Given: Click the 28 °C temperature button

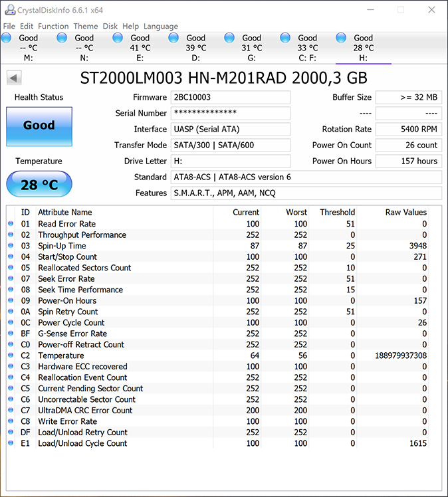Looking at the screenshot, I should tap(39, 184).
